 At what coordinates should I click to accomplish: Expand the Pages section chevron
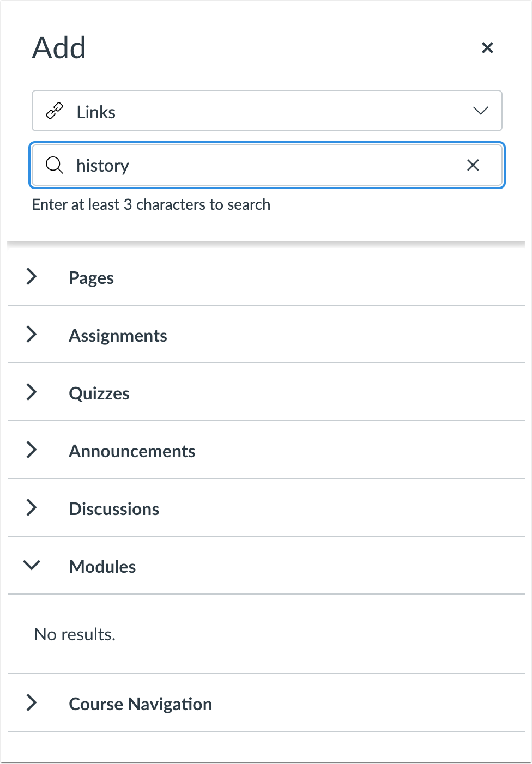[32, 277]
